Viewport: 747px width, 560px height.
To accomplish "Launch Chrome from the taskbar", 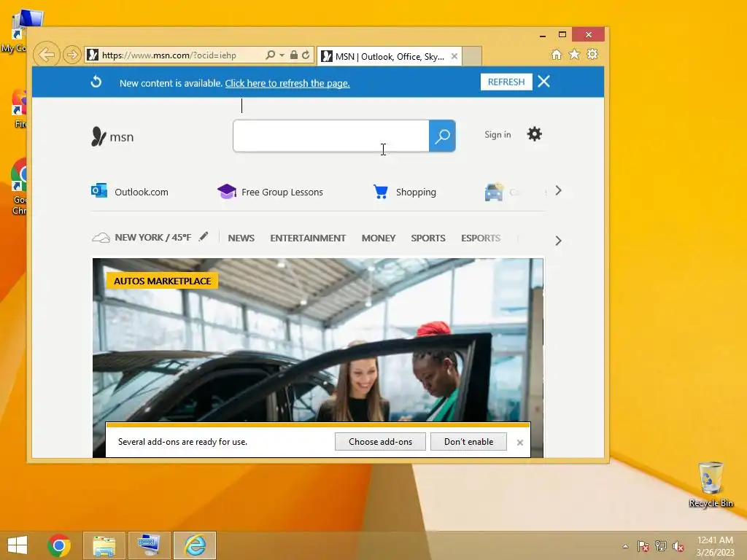I will 59,545.
